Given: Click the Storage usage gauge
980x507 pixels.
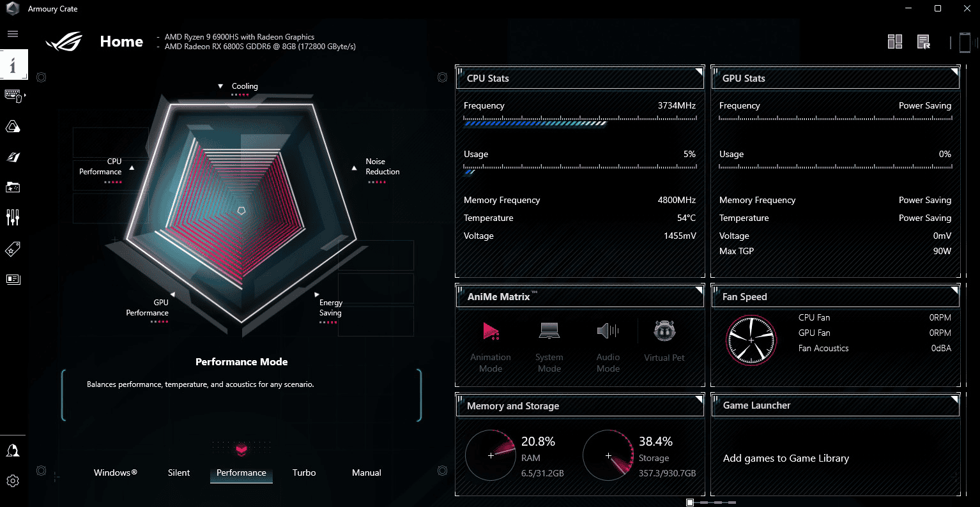Looking at the screenshot, I should (x=608, y=455).
